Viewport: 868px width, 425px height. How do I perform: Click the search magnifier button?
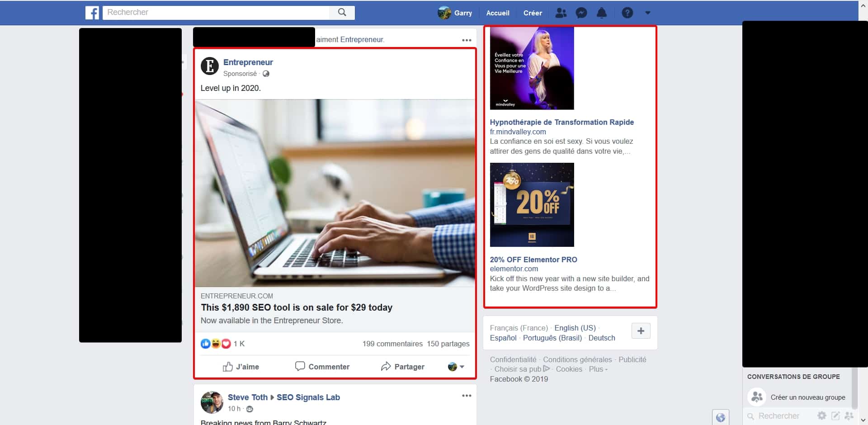coord(342,13)
